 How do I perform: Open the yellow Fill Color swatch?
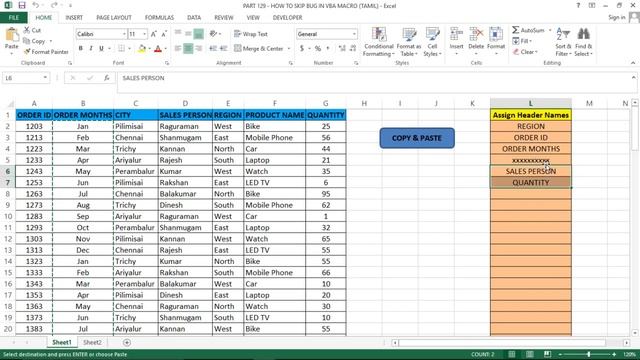(142, 49)
